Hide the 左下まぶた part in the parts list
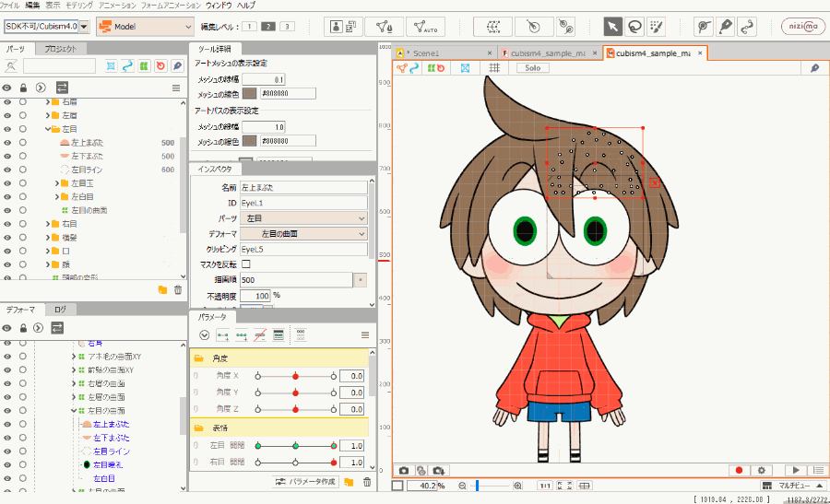Viewport: 830px width, 504px height. [x=7, y=157]
